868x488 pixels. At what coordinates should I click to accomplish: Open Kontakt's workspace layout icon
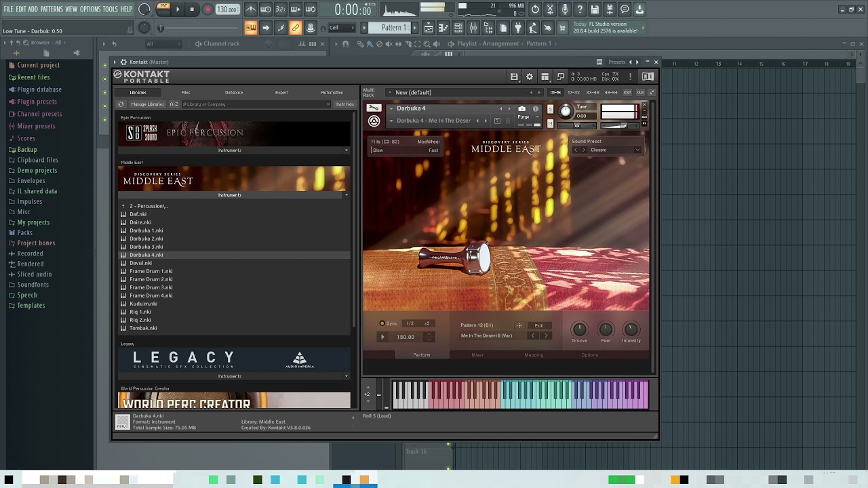[545, 77]
